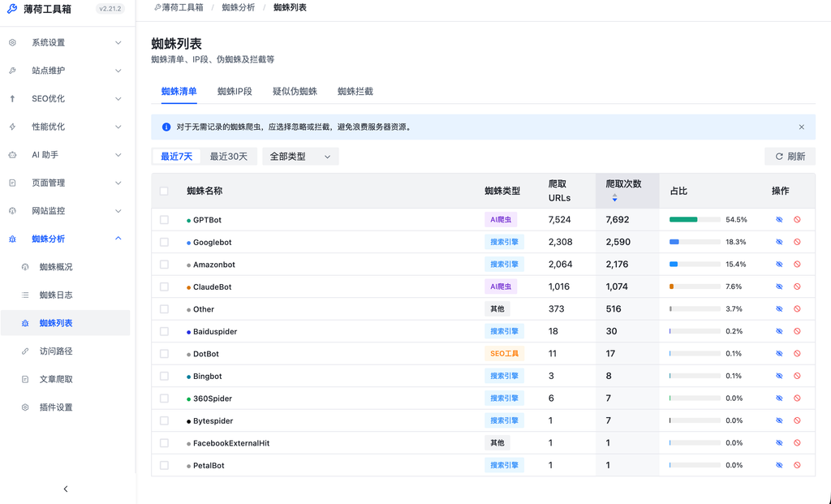Click the SEO优化 arrow icon

click(12, 98)
